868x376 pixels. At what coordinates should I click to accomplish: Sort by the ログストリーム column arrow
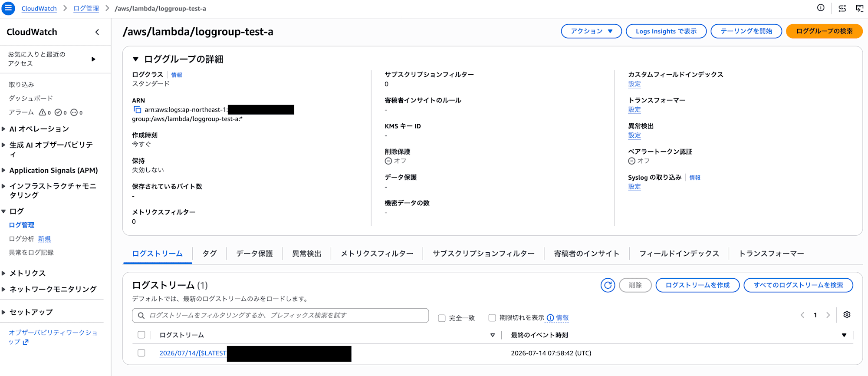493,335
